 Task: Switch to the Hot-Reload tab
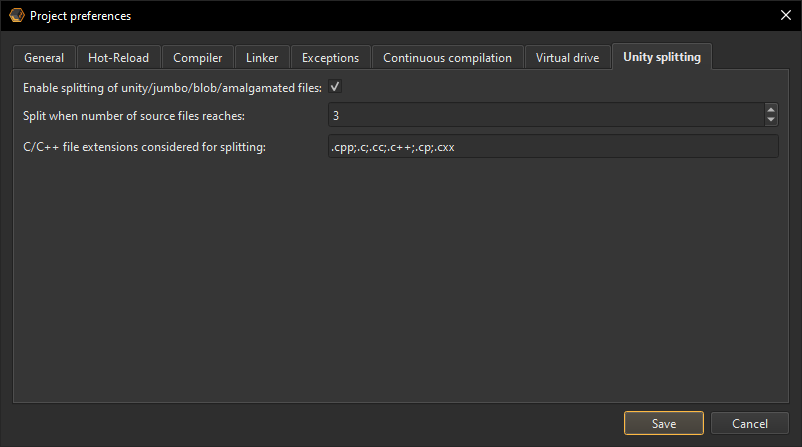click(x=119, y=58)
